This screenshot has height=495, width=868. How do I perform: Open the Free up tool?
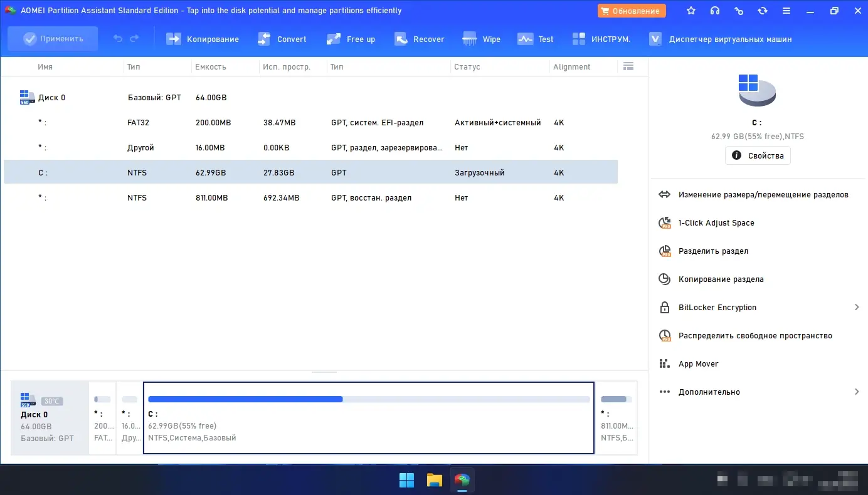pyautogui.click(x=351, y=39)
